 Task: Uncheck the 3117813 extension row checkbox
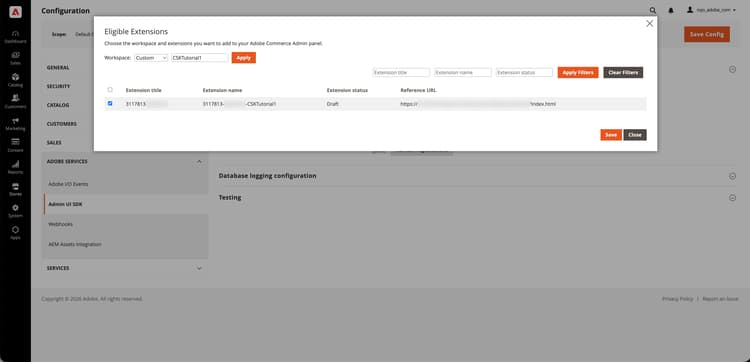pyautogui.click(x=110, y=103)
